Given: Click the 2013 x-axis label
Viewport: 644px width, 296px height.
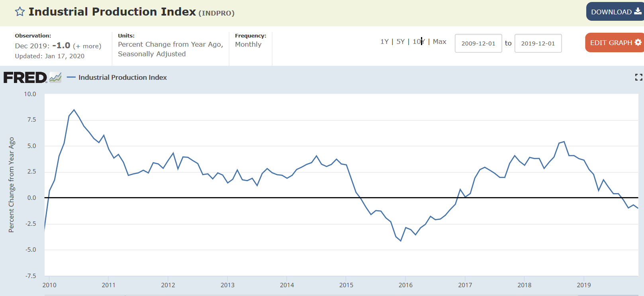Looking at the screenshot, I should click(x=227, y=285).
